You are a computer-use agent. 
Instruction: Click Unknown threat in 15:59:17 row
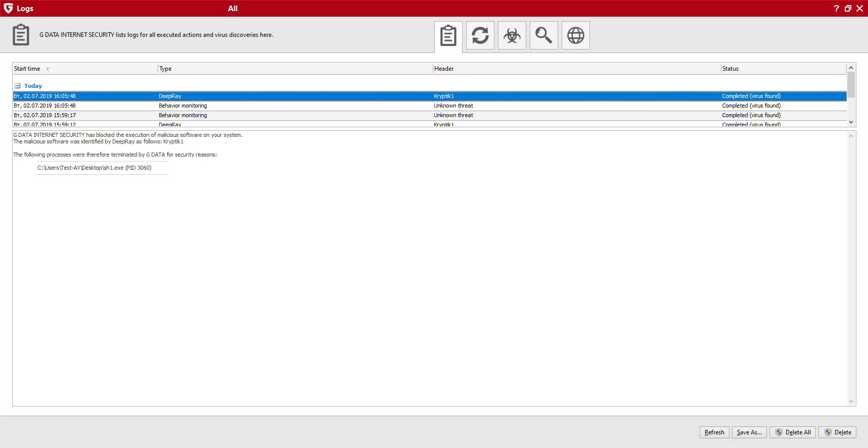(x=453, y=115)
